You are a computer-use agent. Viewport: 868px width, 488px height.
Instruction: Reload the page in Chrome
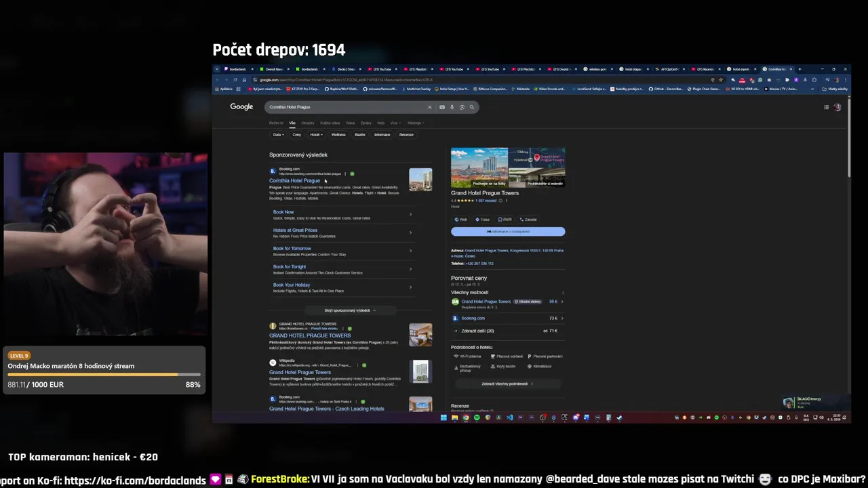(235, 80)
